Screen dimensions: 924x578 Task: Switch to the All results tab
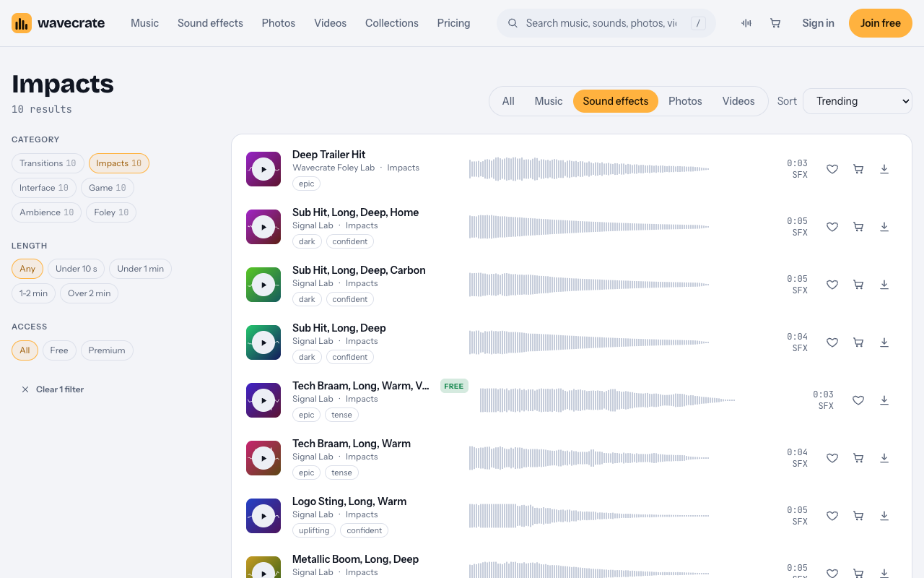[x=508, y=101]
